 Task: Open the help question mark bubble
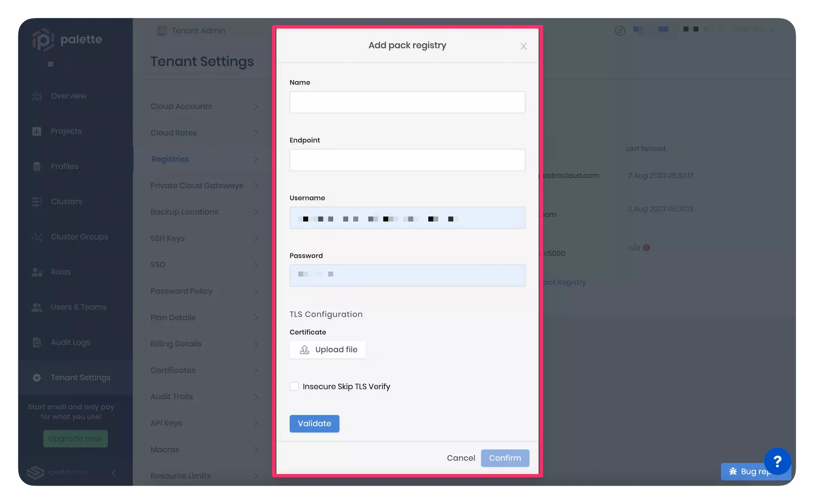click(x=777, y=462)
